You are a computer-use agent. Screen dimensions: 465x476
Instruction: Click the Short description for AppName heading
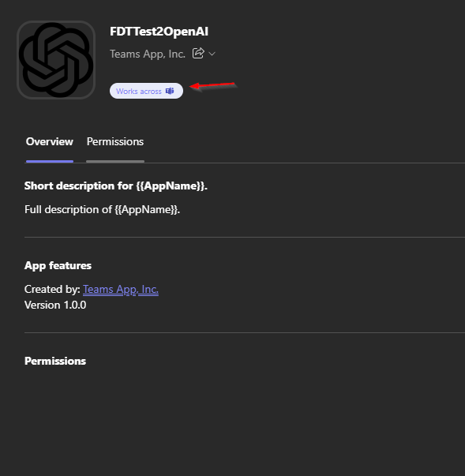[x=116, y=186]
